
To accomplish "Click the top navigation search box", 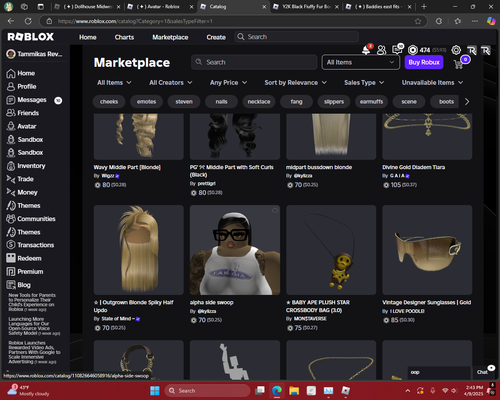I will click(296, 37).
